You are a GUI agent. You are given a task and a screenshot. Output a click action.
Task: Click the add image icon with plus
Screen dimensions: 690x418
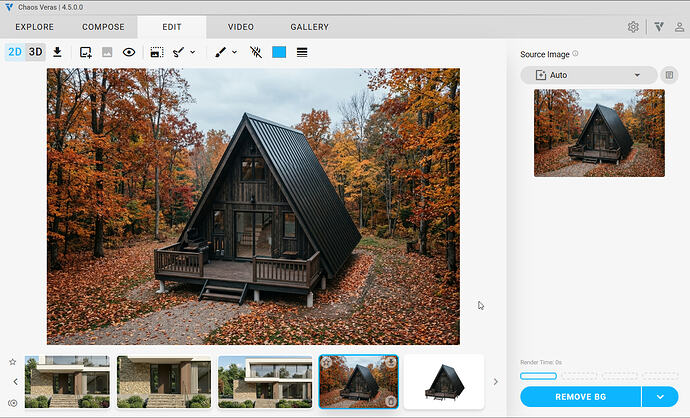tap(85, 52)
